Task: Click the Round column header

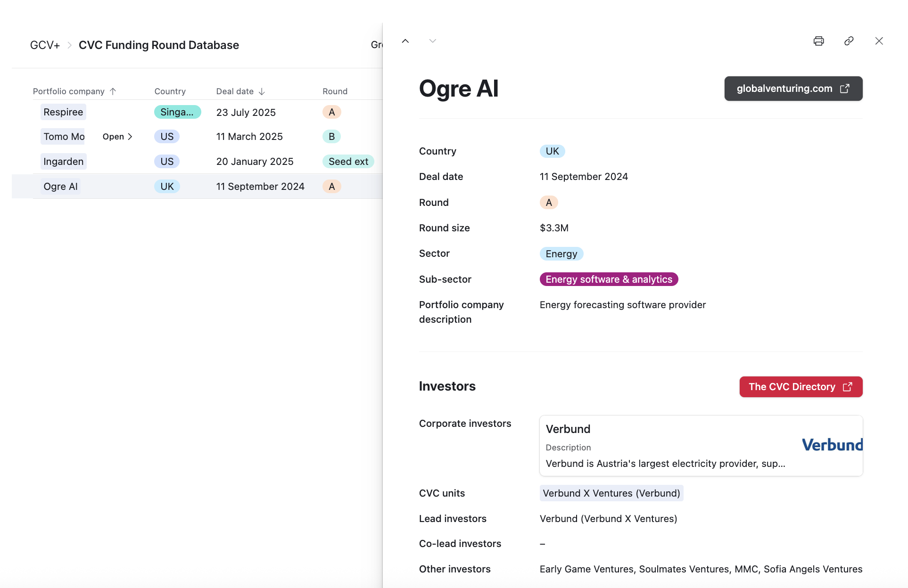Action: point(335,91)
